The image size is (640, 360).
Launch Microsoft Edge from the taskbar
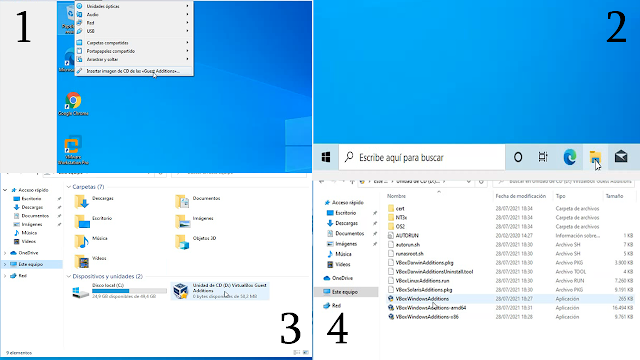(569, 157)
